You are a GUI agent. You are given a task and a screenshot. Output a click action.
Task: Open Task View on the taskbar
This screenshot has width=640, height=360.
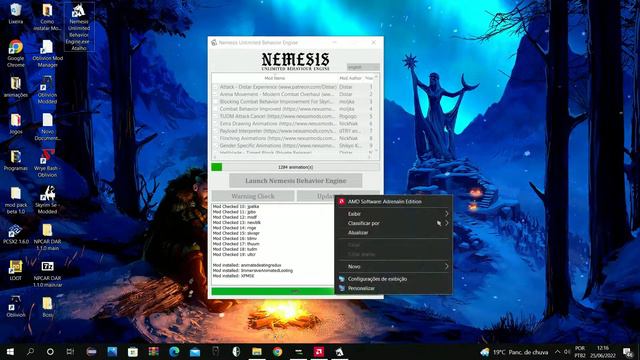coord(70,351)
